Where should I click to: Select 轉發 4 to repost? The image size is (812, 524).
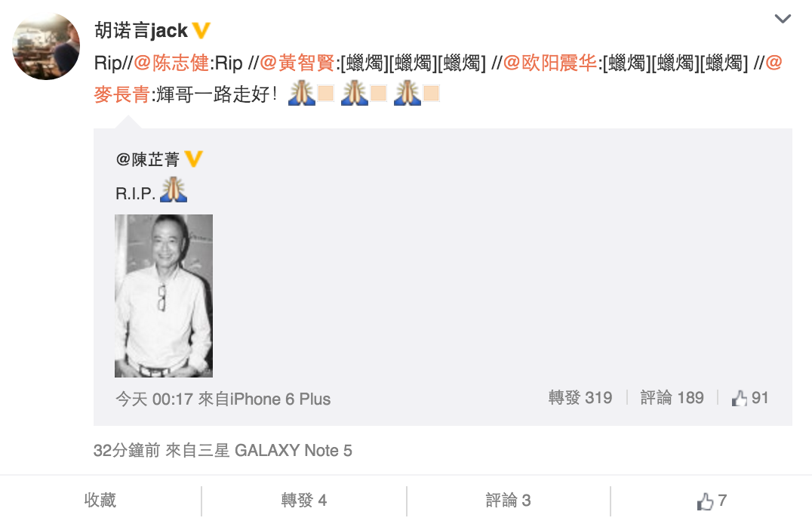(x=304, y=500)
